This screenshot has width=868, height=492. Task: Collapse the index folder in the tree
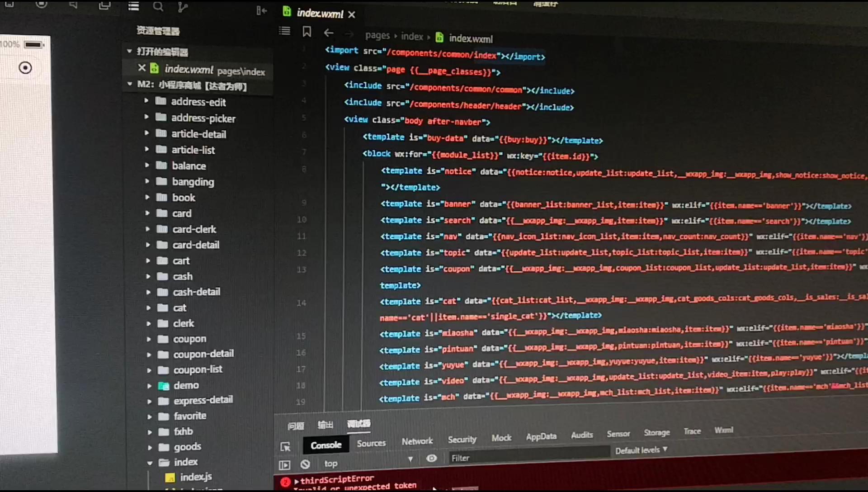coord(150,463)
